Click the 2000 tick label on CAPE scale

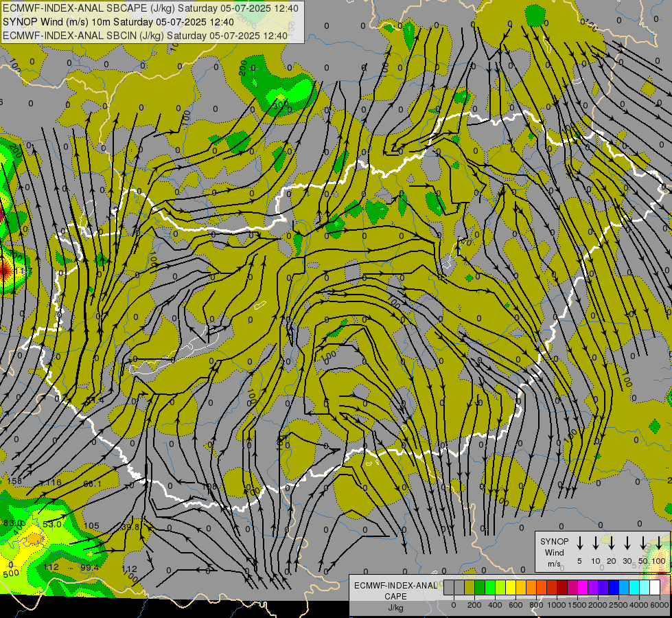pos(598,605)
